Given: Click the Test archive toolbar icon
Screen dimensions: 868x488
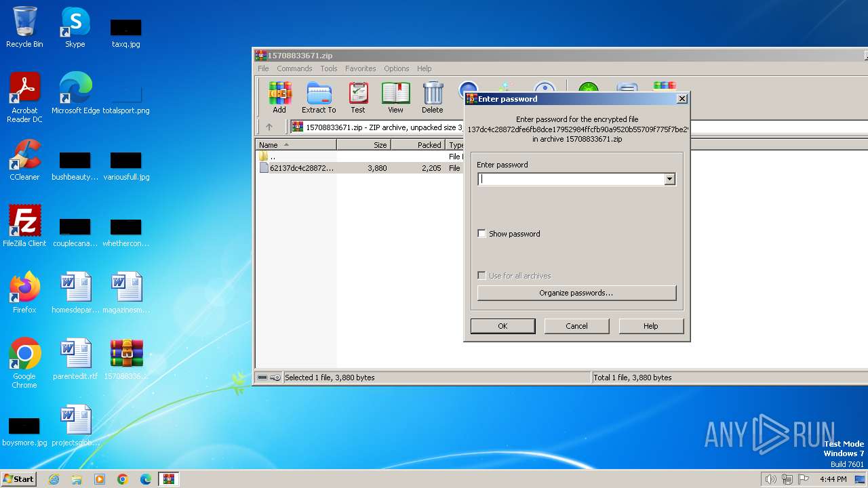Looking at the screenshot, I should point(358,98).
